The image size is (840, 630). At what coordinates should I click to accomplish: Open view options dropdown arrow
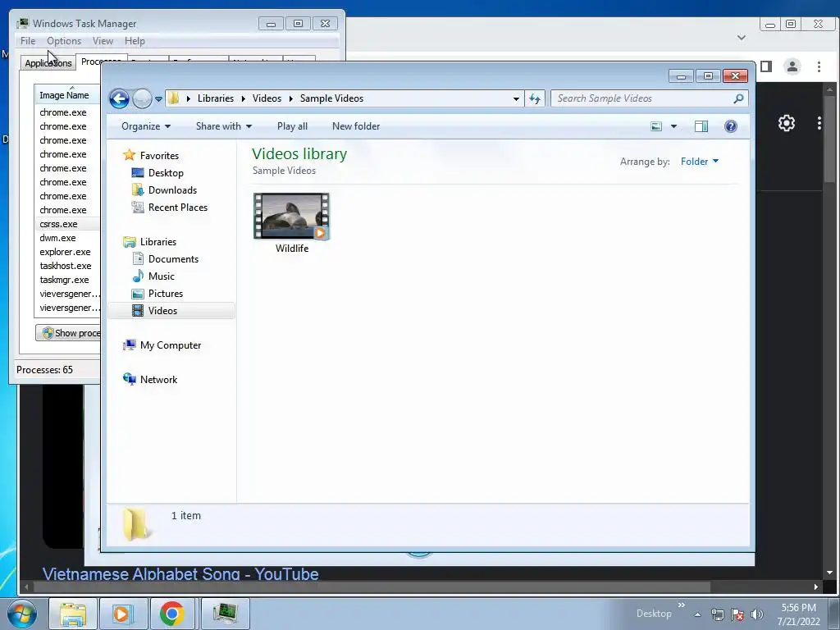pos(674,126)
